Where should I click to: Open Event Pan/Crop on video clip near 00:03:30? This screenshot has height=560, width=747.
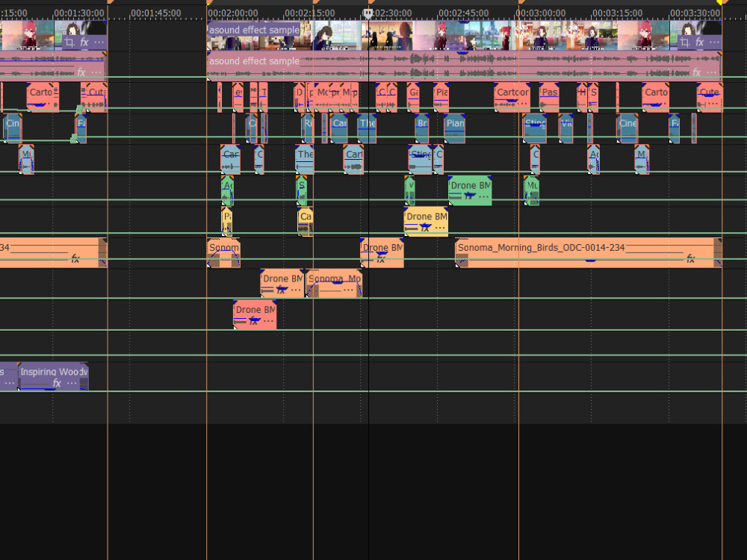tap(684, 43)
